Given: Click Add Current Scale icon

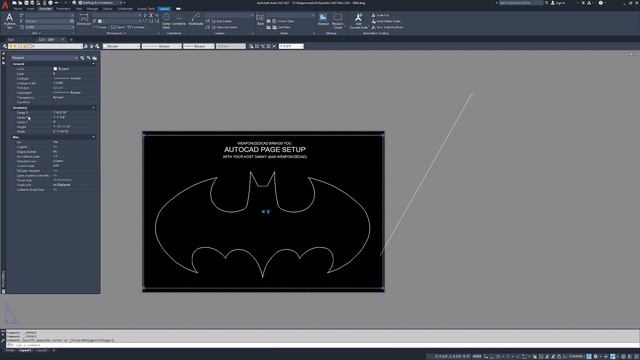Looking at the screenshot, I should [358, 20].
